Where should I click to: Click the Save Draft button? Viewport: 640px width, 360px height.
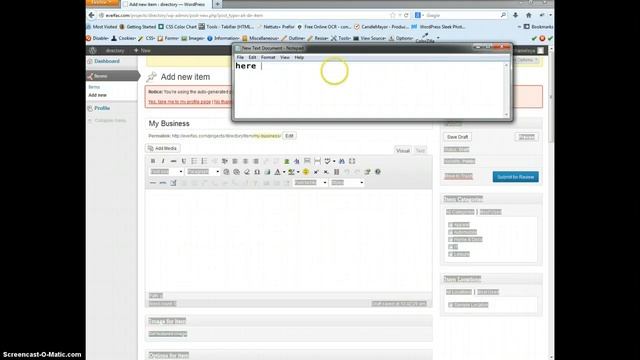(x=458, y=137)
